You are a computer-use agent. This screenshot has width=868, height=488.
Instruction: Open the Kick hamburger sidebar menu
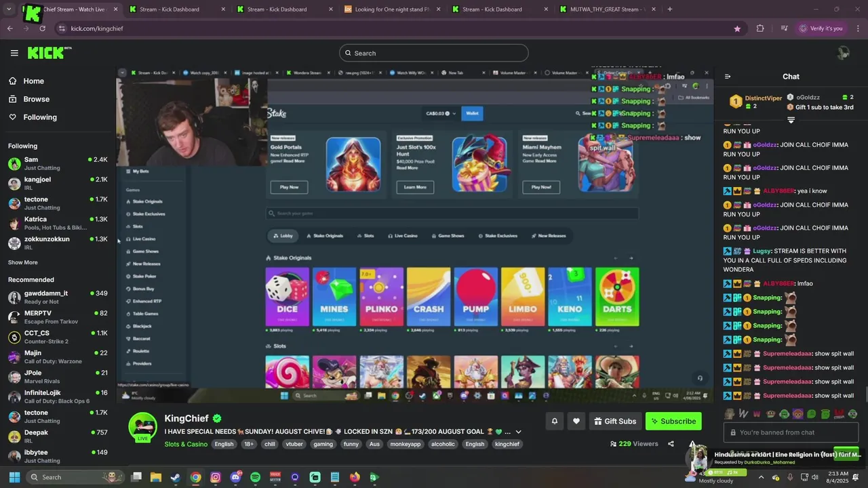coord(14,53)
